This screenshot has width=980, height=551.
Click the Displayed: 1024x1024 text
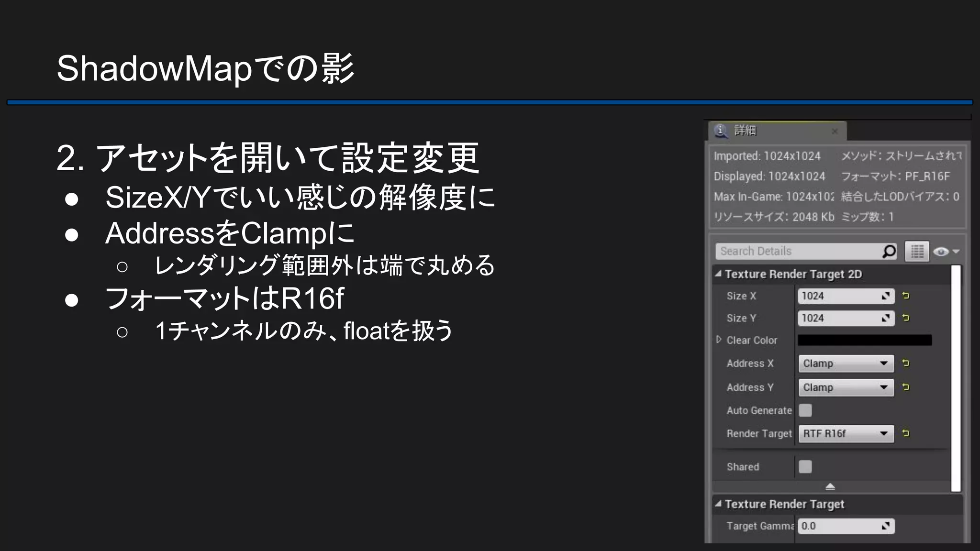tap(769, 176)
